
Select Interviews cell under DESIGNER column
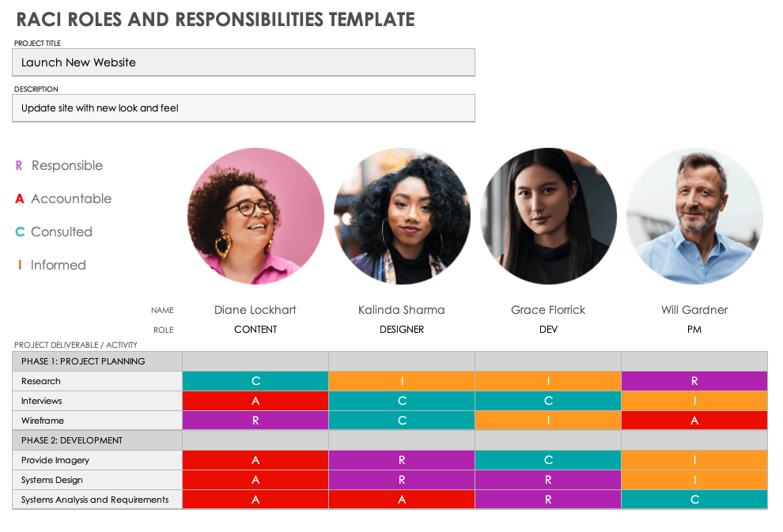click(402, 401)
